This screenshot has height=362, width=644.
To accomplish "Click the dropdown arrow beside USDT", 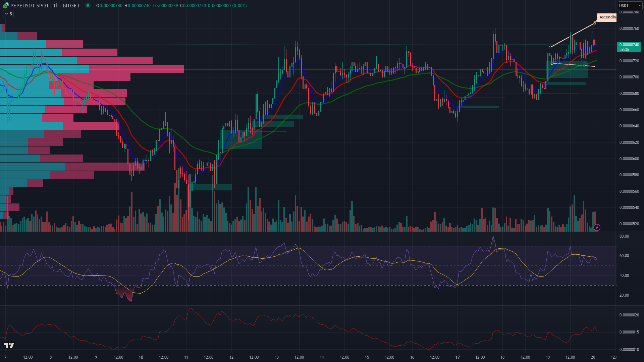I will click(640, 6).
